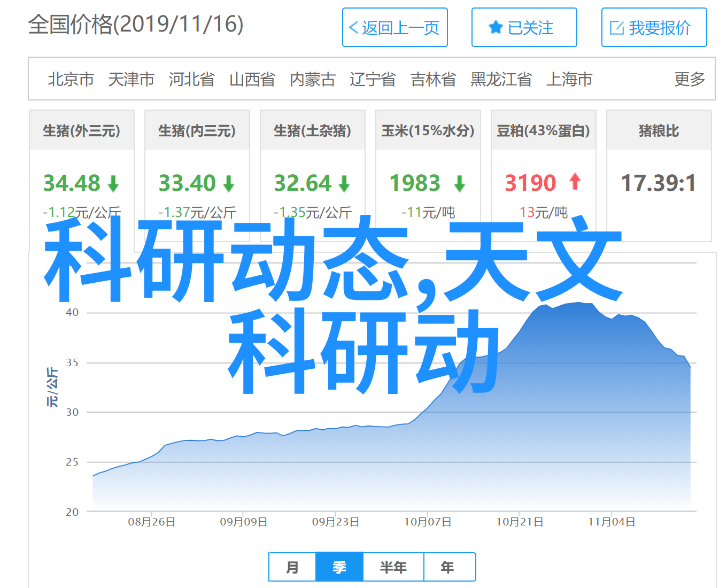Viewport: 727px width, 588px height.
Task: Select 内蒙古 region
Action: tap(313, 79)
